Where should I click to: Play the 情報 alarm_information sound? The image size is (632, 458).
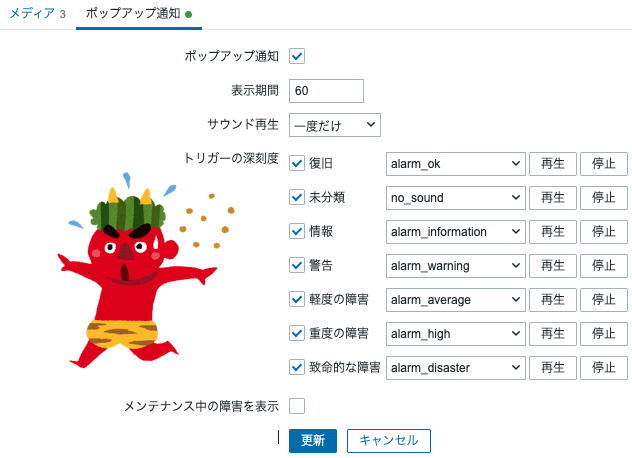pos(553,232)
